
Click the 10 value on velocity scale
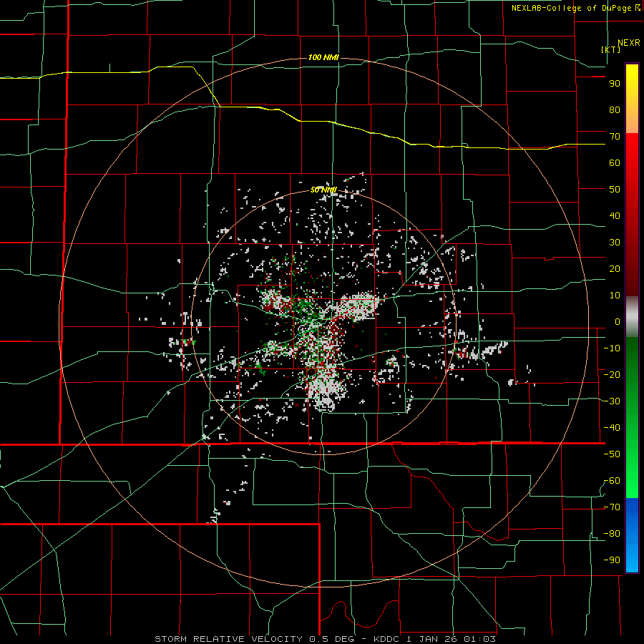click(x=615, y=296)
